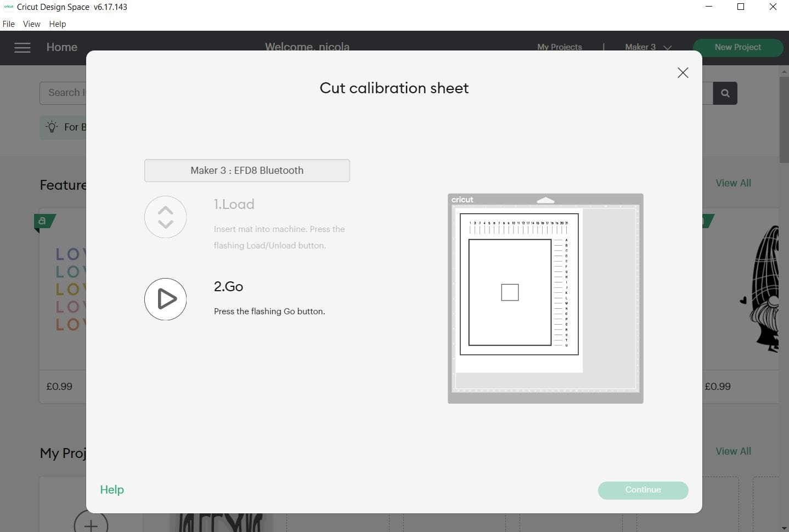The height and width of the screenshot is (532, 789).
Task: Expand the View menu
Action: [x=31, y=24]
